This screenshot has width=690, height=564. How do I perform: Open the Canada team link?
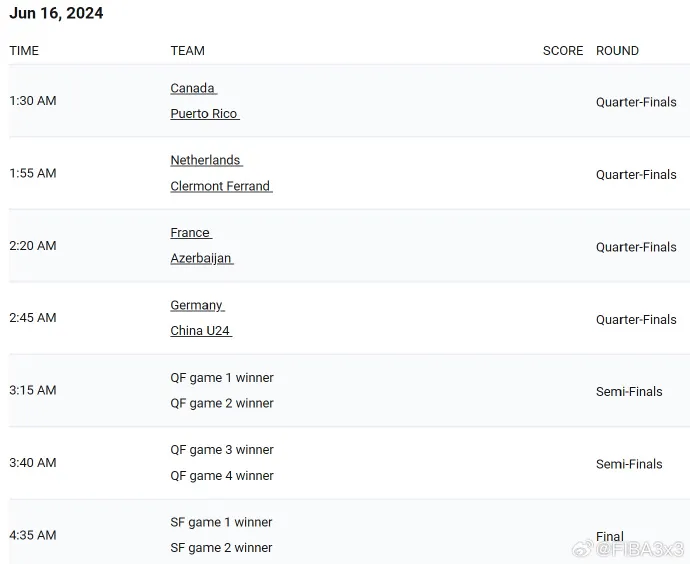192,88
